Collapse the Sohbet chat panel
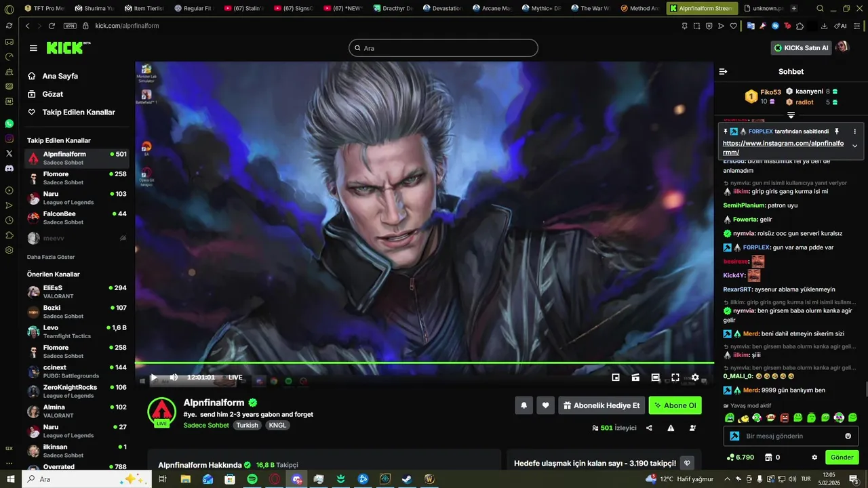The height and width of the screenshot is (488, 868). click(x=723, y=71)
